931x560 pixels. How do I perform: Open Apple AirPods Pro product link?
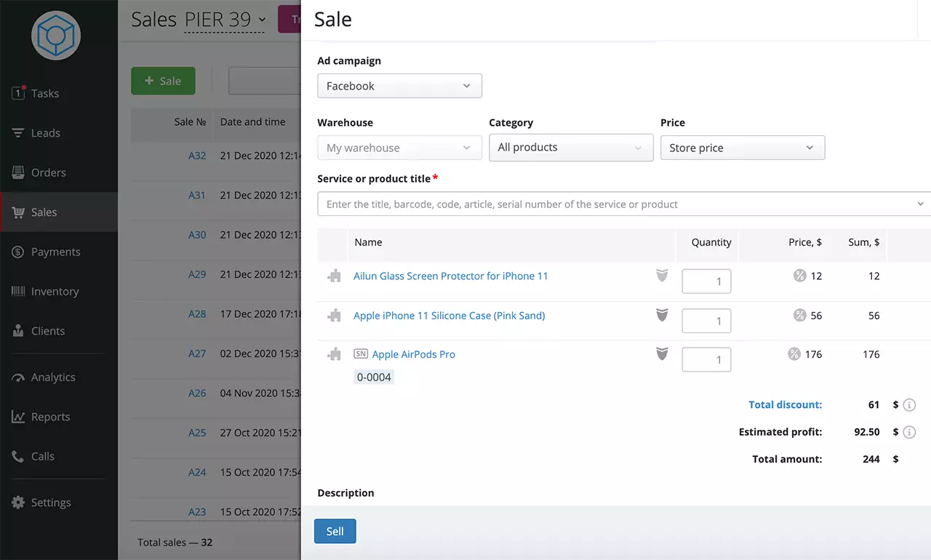(414, 355)
